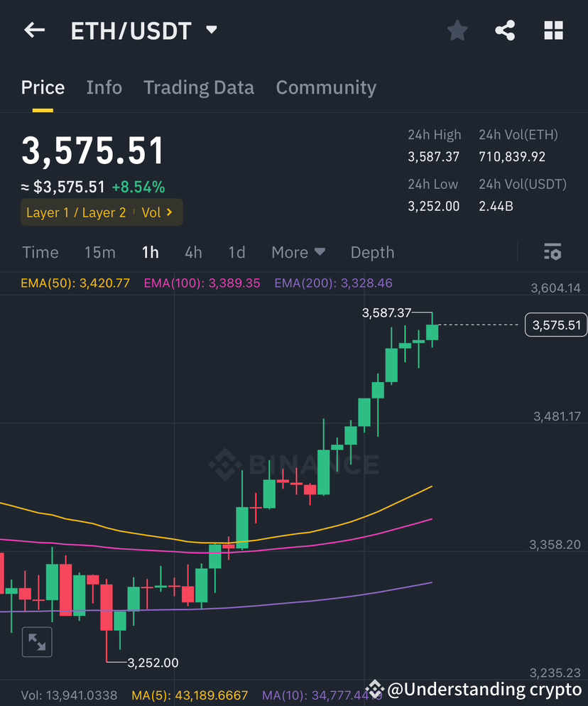Open the grid layout menu icon
This screenshot has height=706, width=588.
click(x=553, y=31)
